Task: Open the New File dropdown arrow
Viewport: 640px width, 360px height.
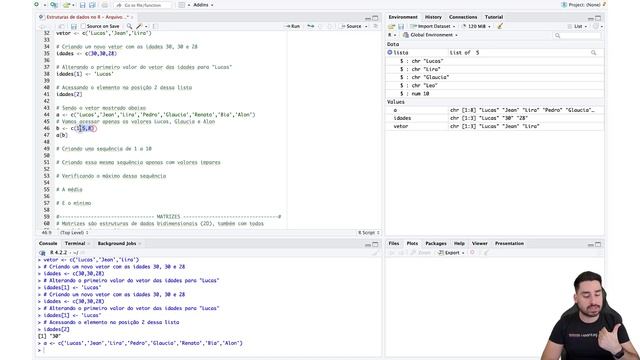Action: click(x=44, y=5)
